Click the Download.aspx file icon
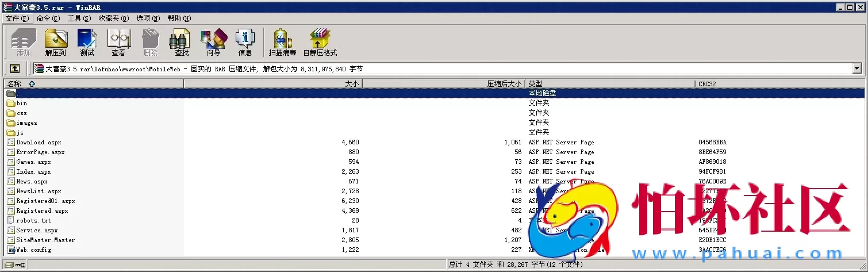868x272 pixels. click(11, 143)
